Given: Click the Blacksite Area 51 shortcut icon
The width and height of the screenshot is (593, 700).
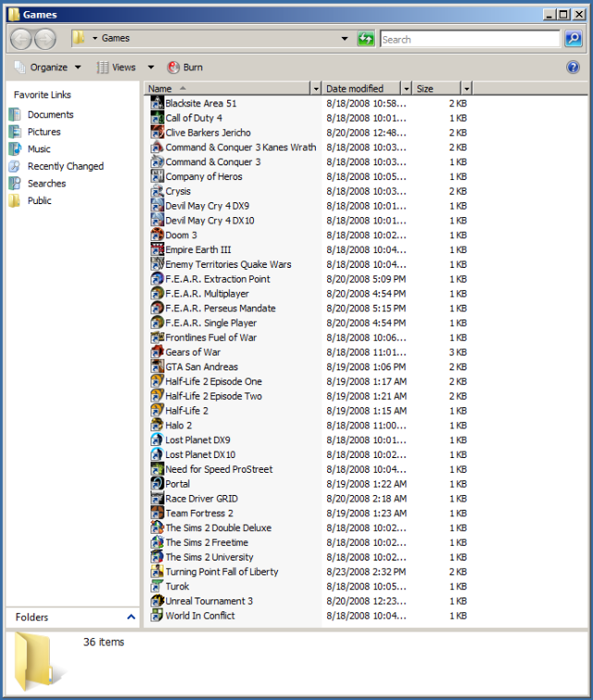Looking at the screenshot, I should (157, 103).
